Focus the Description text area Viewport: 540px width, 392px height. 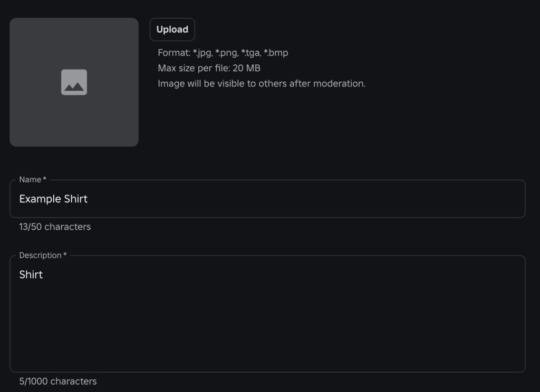[x=267, y=313]
